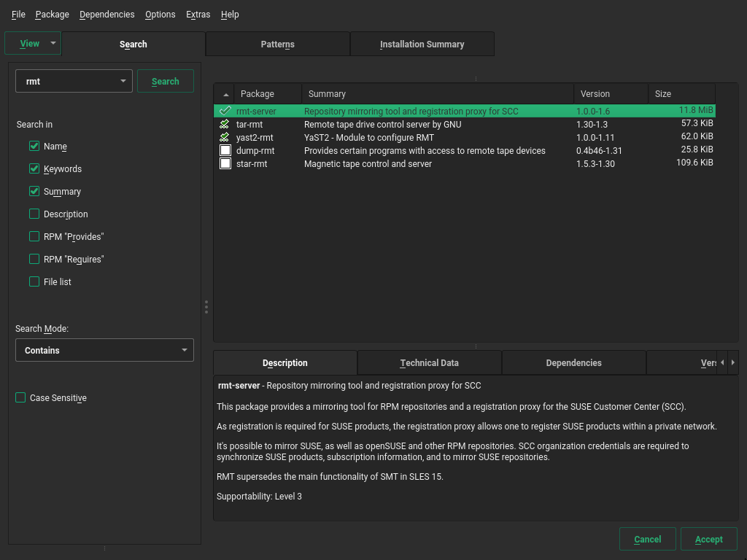Viewport: 747px width, 560px height.
Task: Click the Technical Data tab
Action: point(429,363)
